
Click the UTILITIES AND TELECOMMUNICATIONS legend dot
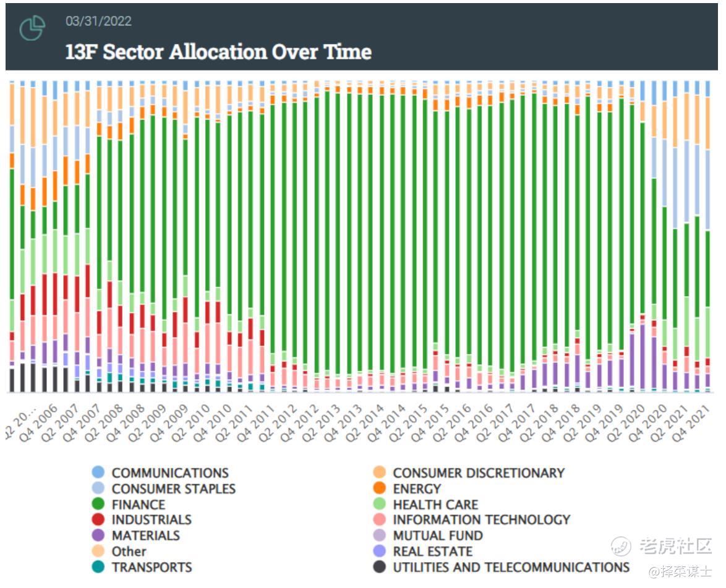click(380, 567)
